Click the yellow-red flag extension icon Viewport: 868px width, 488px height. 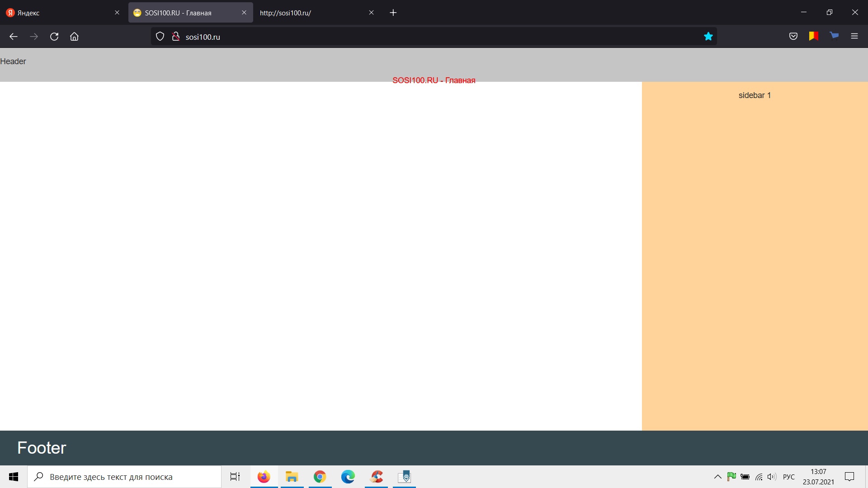pos(814,36)
